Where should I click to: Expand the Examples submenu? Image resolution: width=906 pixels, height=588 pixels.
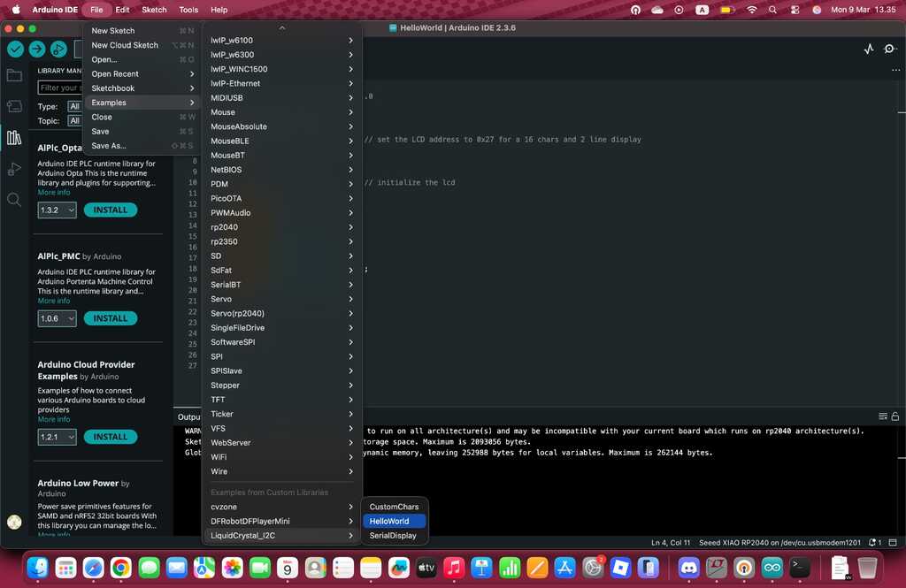(x=142, y=103)
